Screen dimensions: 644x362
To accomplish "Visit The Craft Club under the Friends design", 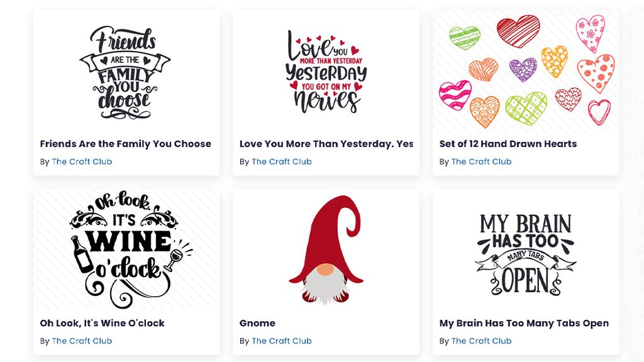I will tap(82, 162).
